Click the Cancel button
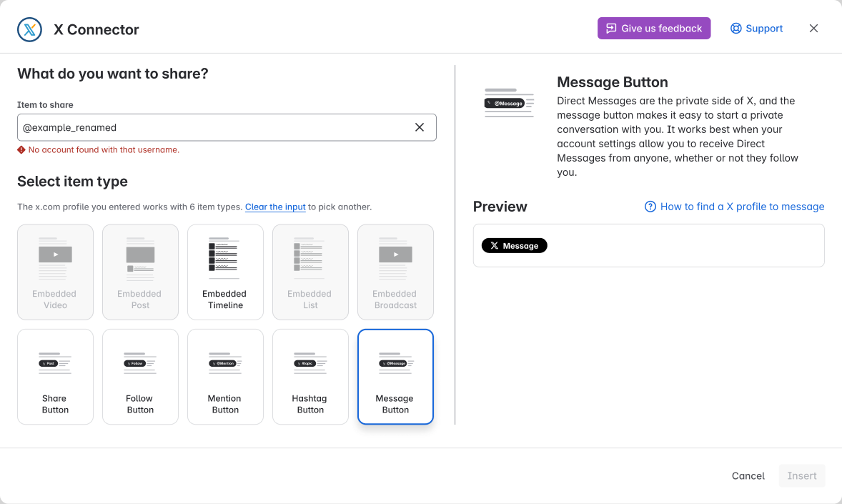The width and height of the screenshot is (842, 504). (748, 475)
